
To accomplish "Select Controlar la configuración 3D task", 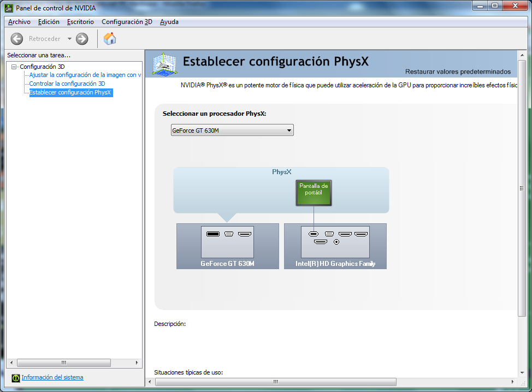I will point(67,84).
